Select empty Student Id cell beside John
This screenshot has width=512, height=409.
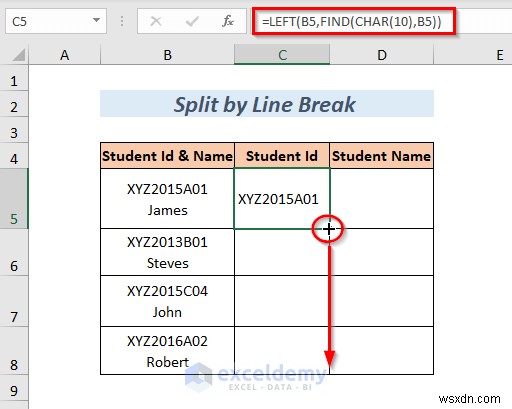[x=282, y=301]
